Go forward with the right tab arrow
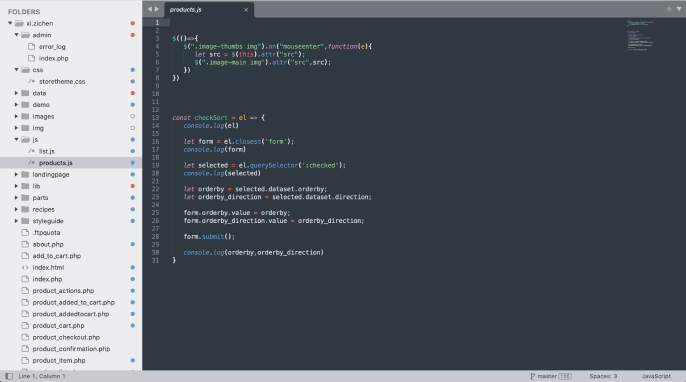This screenshot has height=382, width=686. [x=157, y=9]
